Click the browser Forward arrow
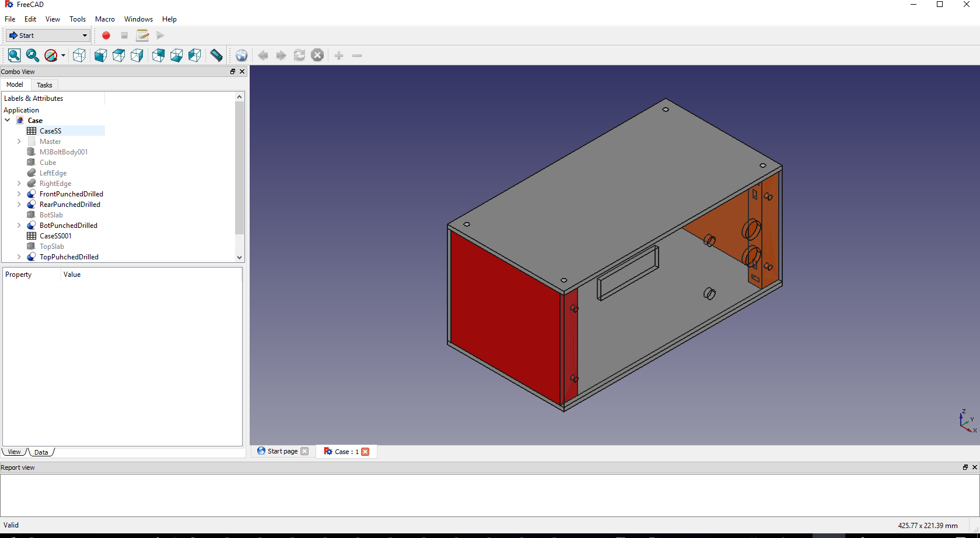Viewport: 980px width, 538px height. [x=281, y=55]
